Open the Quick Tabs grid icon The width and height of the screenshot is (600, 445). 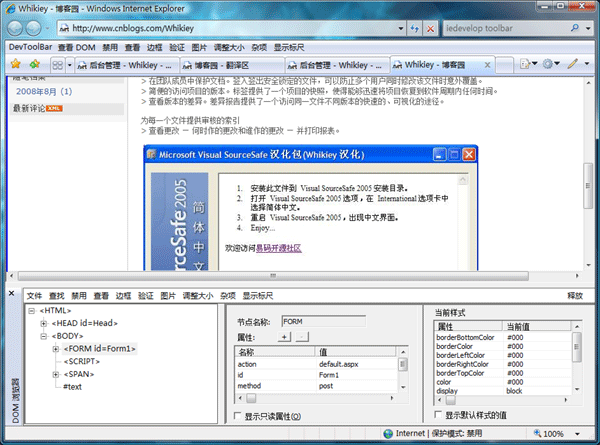point(57,65)
